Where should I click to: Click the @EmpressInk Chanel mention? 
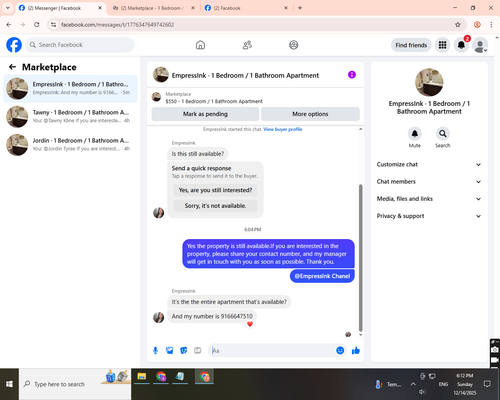point(322,276)
